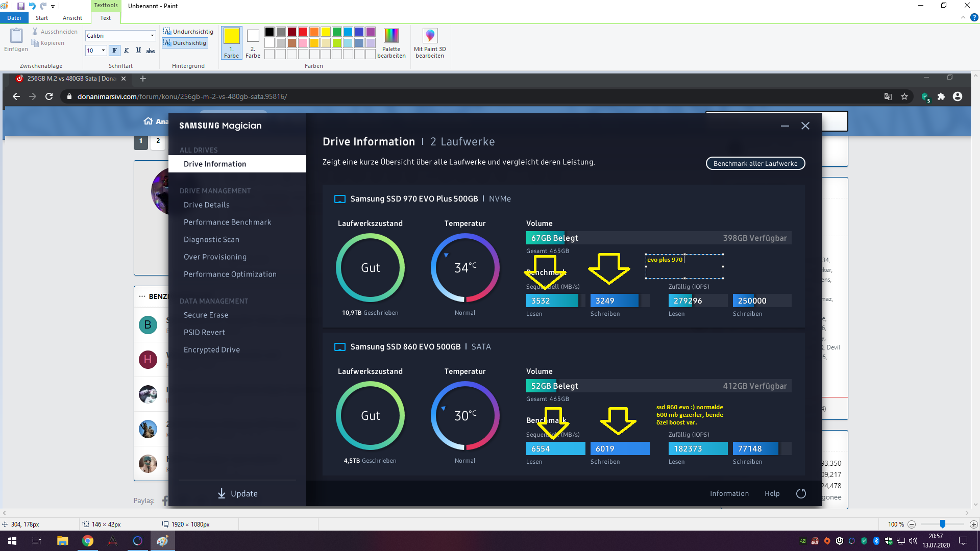Click the horizontal scrollbar right arrow
This screenshot has width=980, height=551.
[967, 513]
